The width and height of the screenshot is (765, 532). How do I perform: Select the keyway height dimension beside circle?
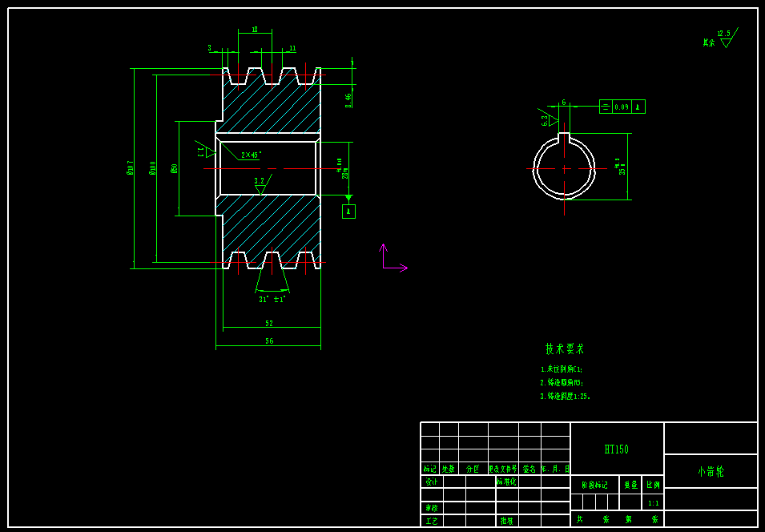pyautogui.click(x=620, y=167)
